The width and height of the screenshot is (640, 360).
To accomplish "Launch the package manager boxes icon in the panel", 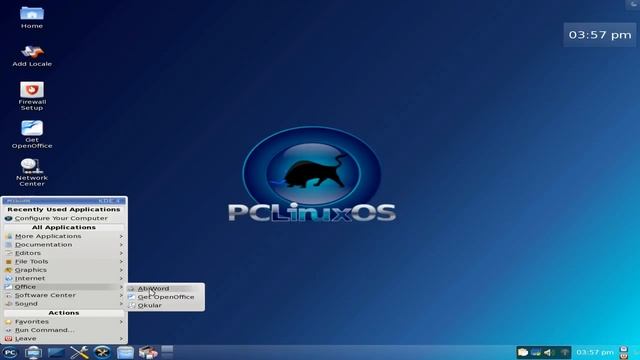I will [x=148, y=352].
